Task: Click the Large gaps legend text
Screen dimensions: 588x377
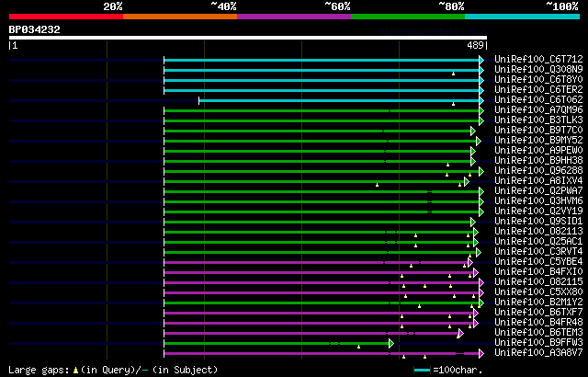Action: tap(39, 371)
